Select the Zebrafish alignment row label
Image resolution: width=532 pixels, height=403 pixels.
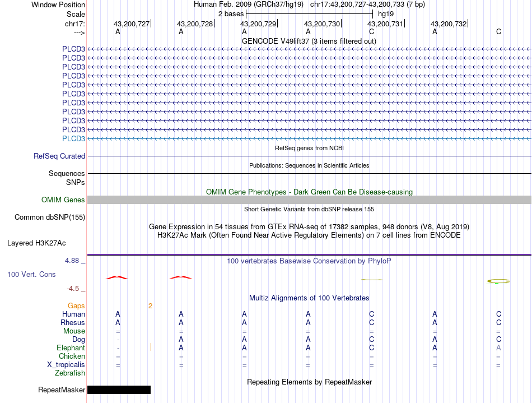click(70, 373)
